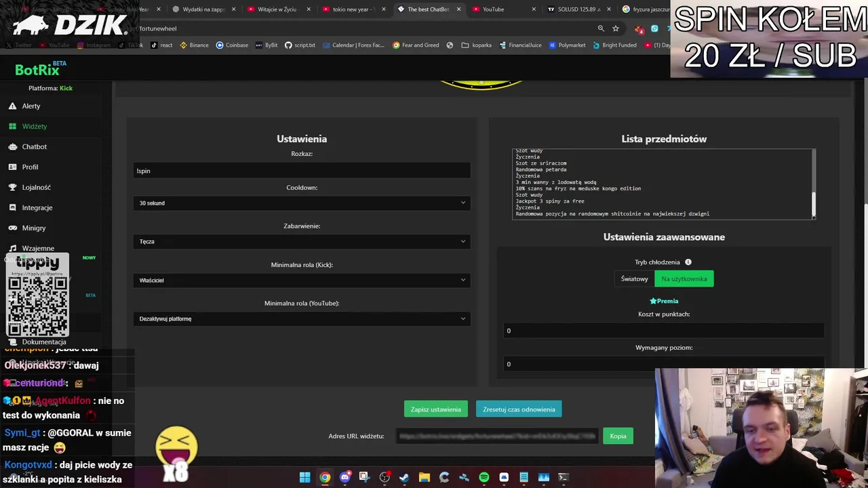Open the terminal from the taskbar
The height and width of the screenshot is (488, 868).
[x=563, y=477]
